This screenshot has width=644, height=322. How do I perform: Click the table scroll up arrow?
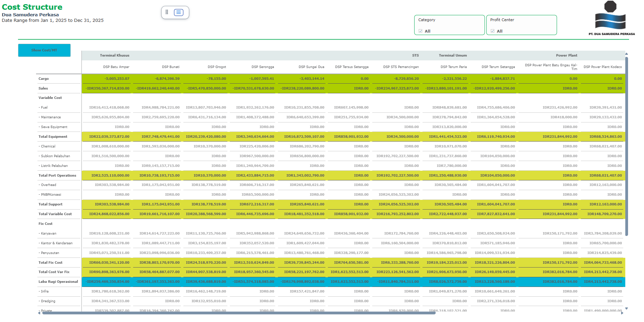626,54
